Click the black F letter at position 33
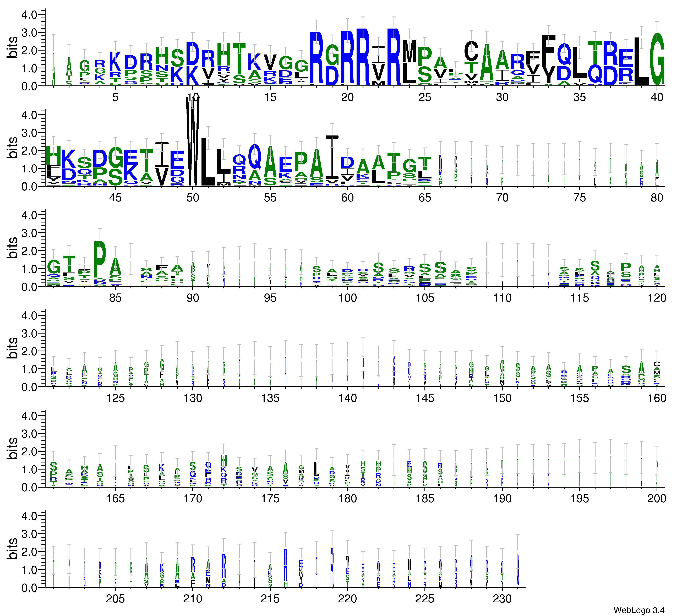 pyautogui.click(x=548, y=50)
